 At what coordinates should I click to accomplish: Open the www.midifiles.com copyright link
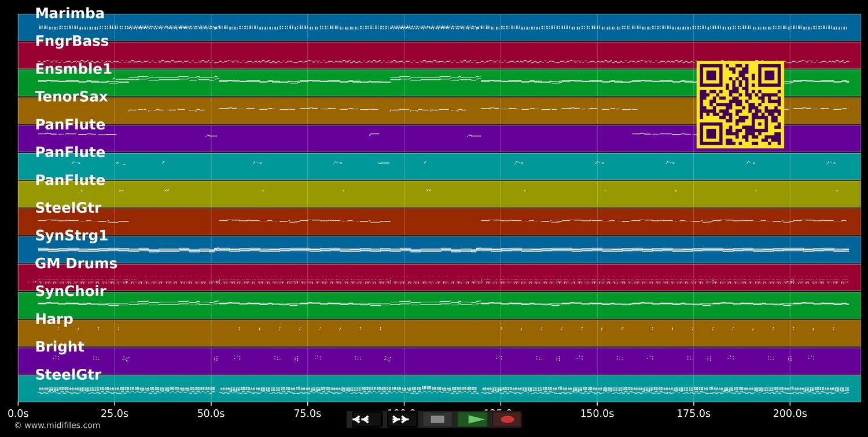[57, 425]
